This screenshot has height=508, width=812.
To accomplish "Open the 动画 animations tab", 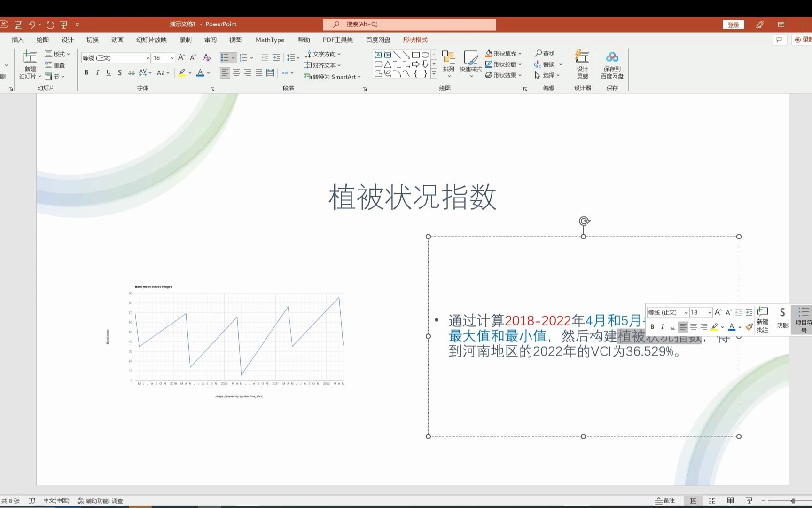I will (x=117, y=40).
